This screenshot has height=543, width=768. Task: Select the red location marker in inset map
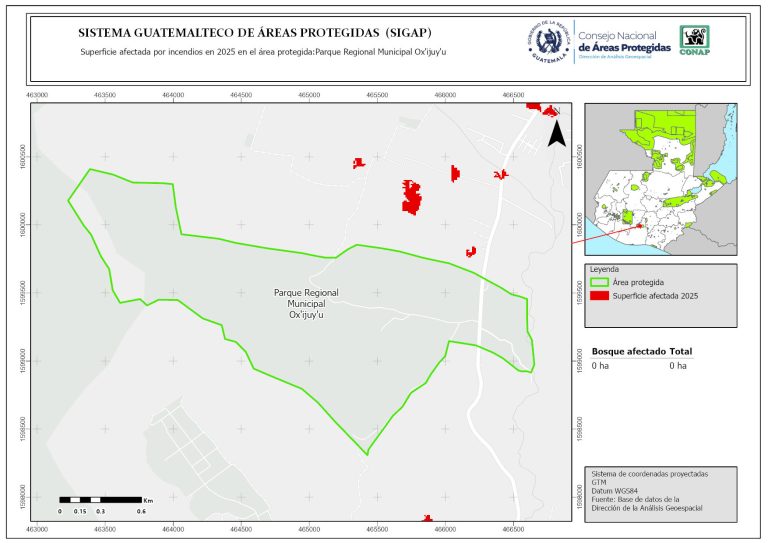[639, 226]
